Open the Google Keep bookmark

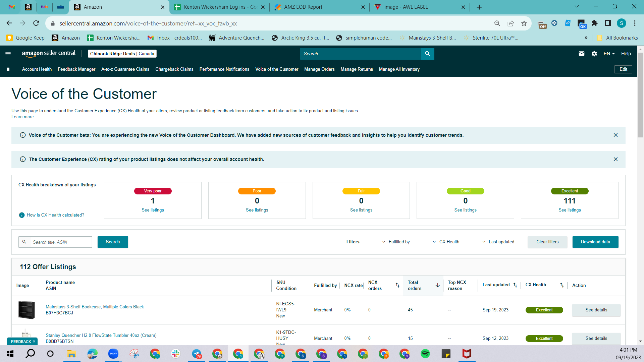click(x=25, y=38)
